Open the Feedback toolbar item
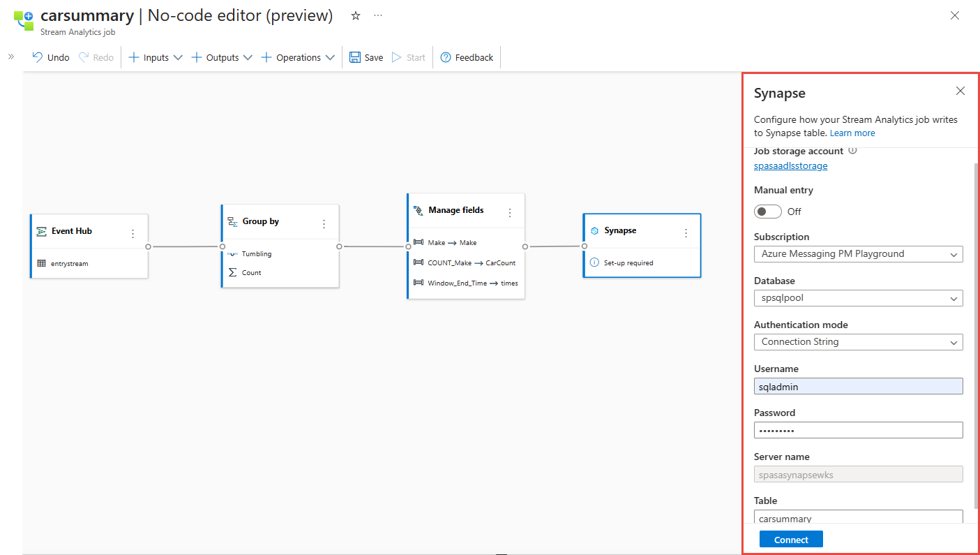 tap(467, 57)
